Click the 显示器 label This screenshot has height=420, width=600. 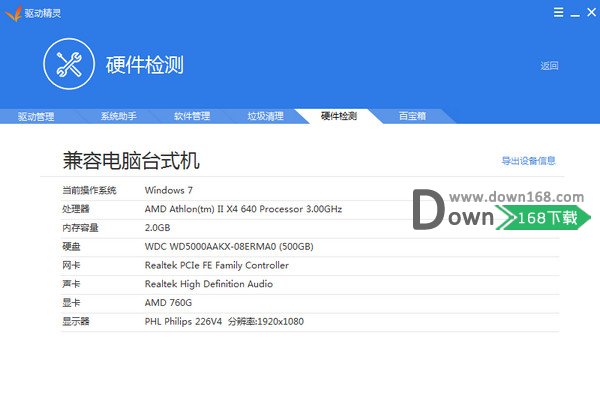pyautogui.click(x=76, y=321)
